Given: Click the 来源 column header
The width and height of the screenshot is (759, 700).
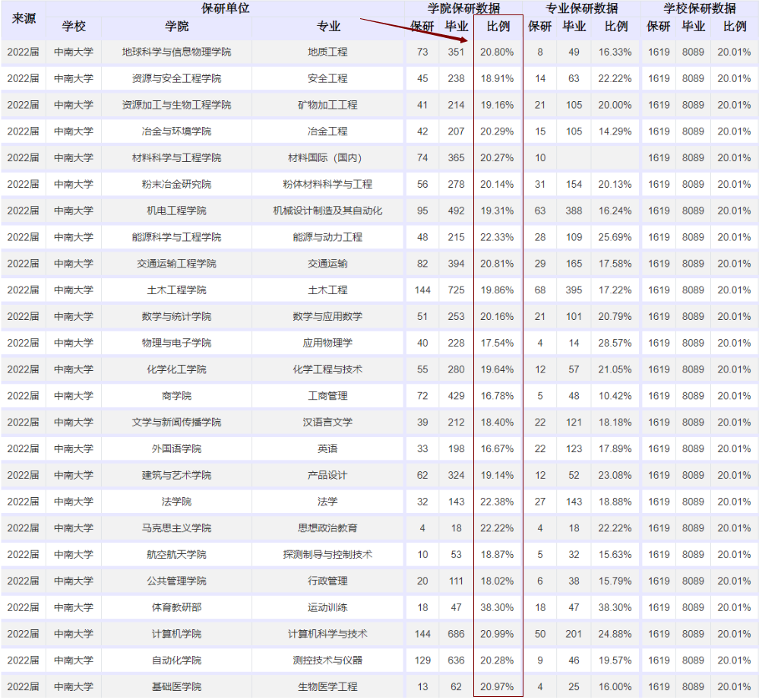Looking at the screenshot, I should click(24, 18).
